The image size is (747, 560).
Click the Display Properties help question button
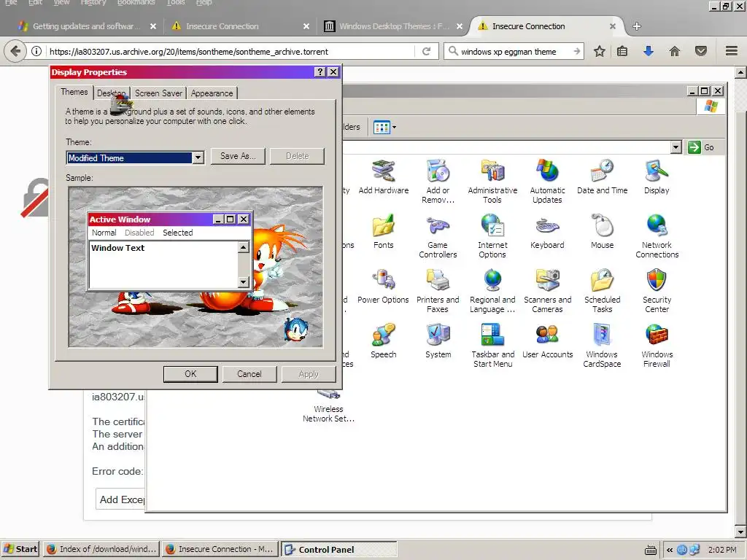click(x=320, y=72)
